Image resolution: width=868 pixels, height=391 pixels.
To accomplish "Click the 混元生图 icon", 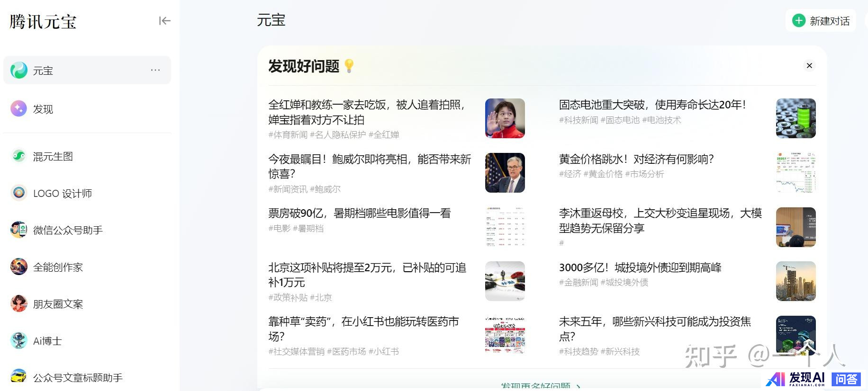I will click(x=19, y=156).
